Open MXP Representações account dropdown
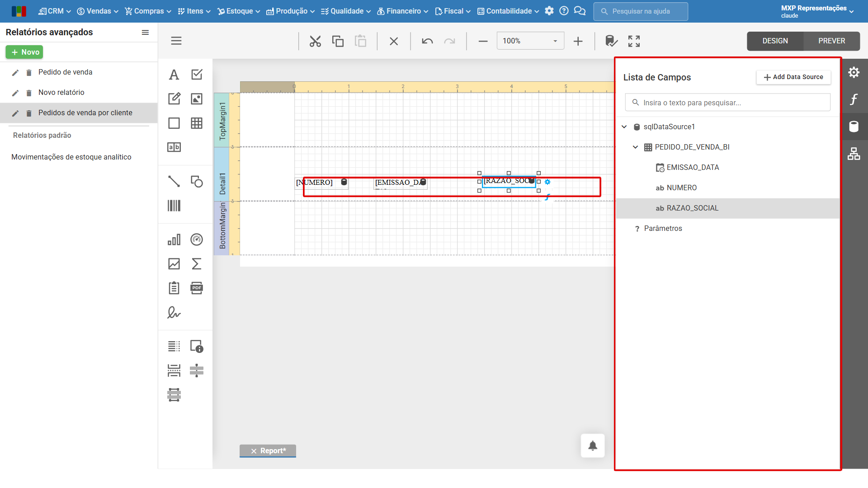 pos(817,11)
